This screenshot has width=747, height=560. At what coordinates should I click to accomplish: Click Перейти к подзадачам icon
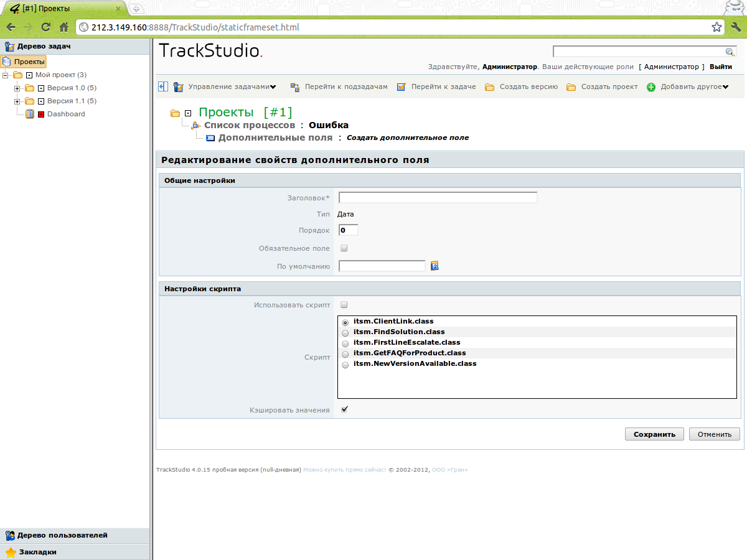click(295, 86)
